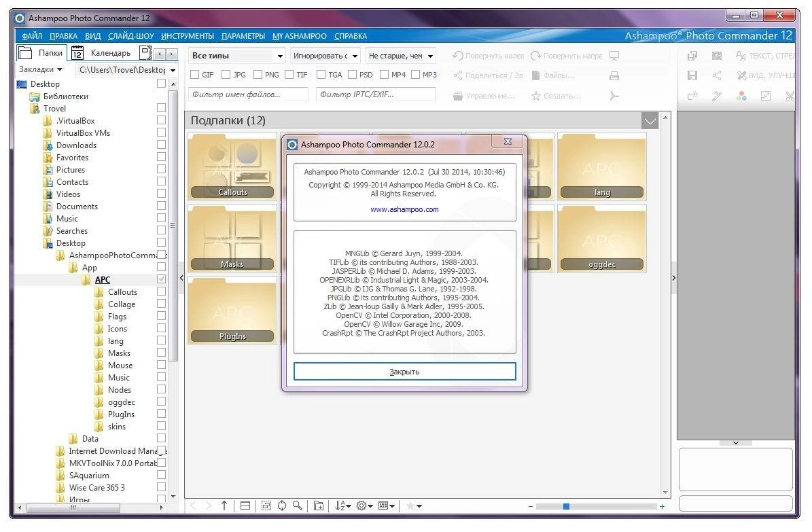
Task: Collapse the Подпапки (12) section
Action: [x=650, y=121]
